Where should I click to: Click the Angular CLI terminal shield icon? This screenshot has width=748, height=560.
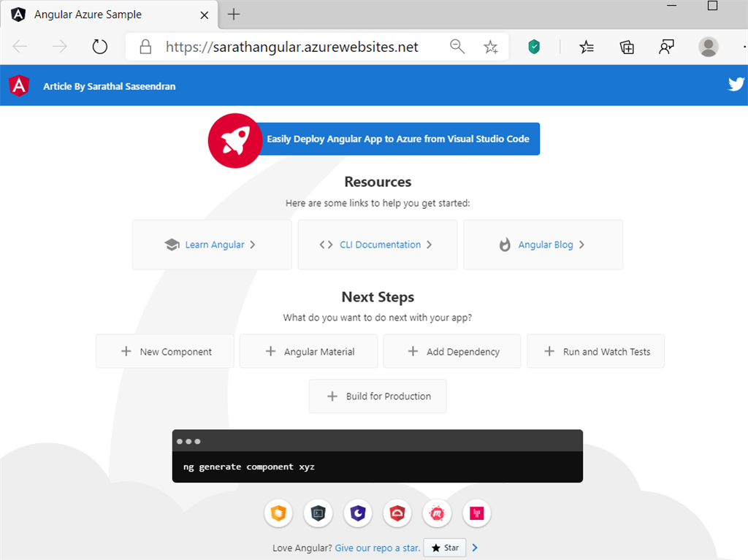click(318, 513)
